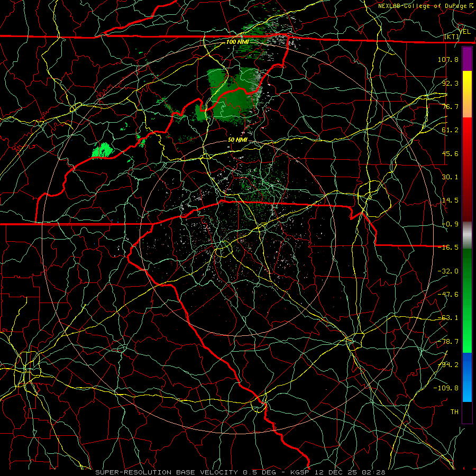The height and width of the screenshot is (476, 476).
Task: Click the 100 NMI range ring label
Action: pyautogui.click(x=237, y=42)
